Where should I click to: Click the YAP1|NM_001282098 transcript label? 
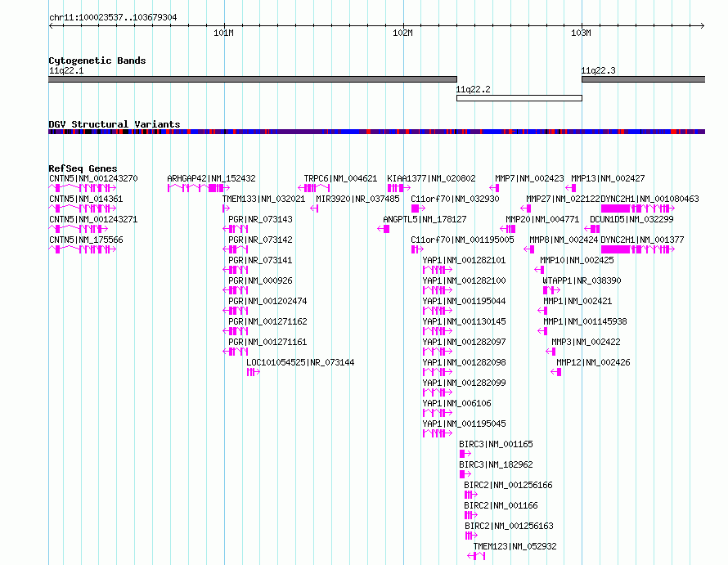tap(465, 362)
